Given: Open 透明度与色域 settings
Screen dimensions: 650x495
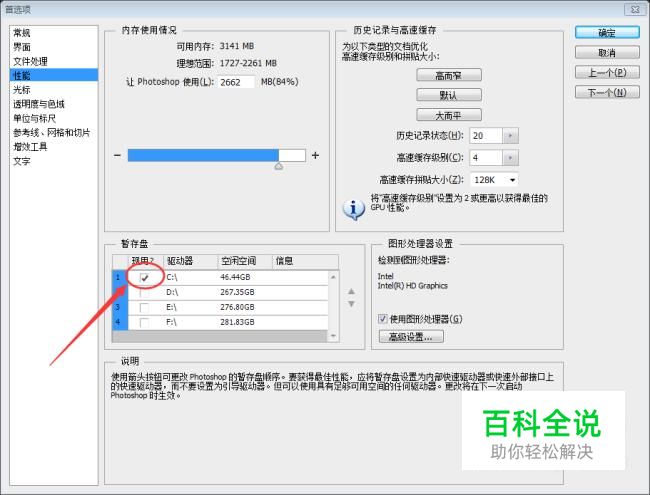Looking at the screenshot, I should click(x=39, y=104).
